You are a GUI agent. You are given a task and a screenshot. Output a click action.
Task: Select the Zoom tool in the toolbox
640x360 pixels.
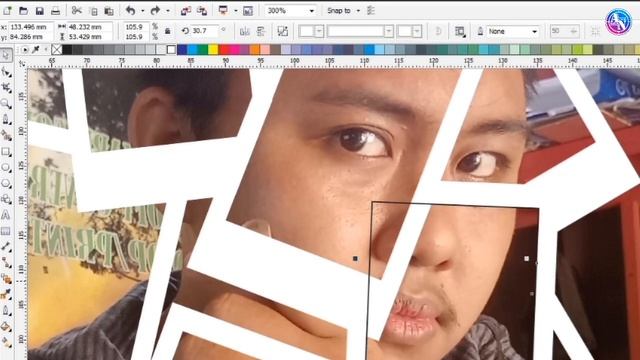[x=6, y=103]
